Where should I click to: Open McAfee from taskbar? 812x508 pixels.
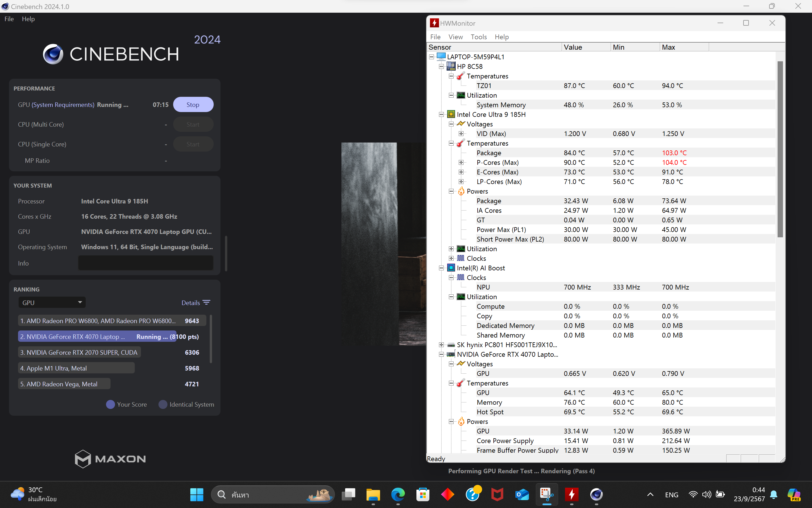497,494
